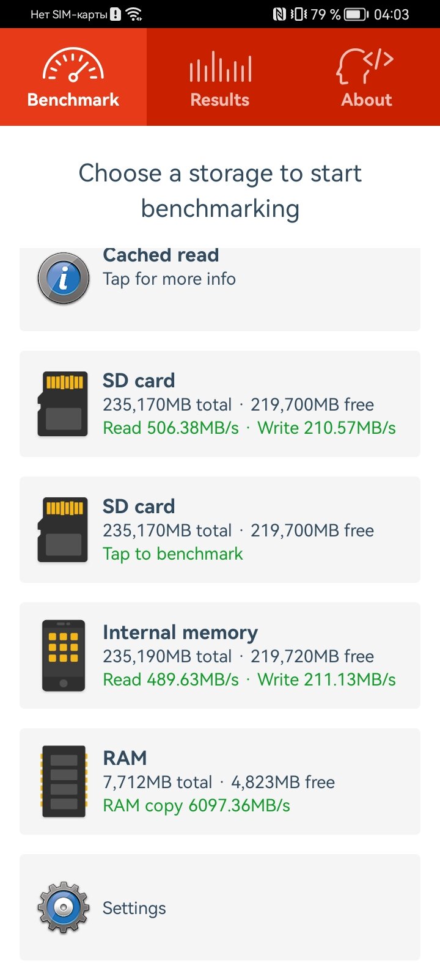This screenshot has width=440, height=980.
Task: Select Write 211.13MB/s internal memory result
Action: (326, 679)
